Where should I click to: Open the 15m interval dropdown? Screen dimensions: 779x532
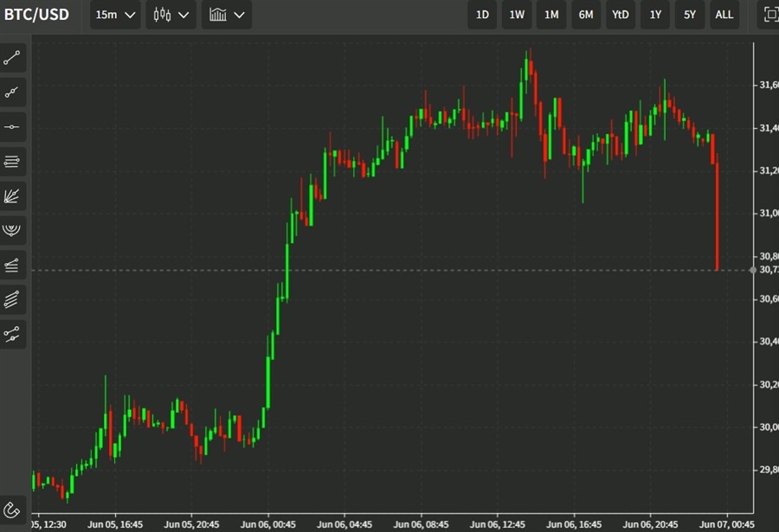[115, 15]
